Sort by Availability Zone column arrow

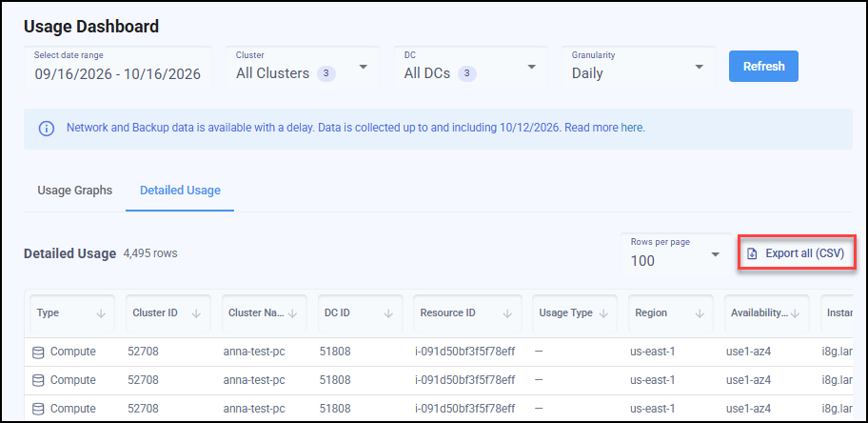[796, 313]
